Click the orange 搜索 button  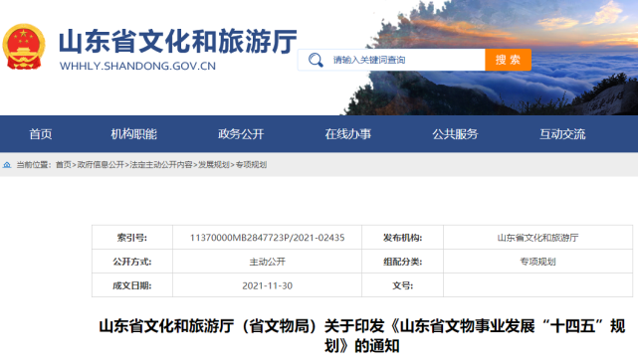tap(508, 60)
